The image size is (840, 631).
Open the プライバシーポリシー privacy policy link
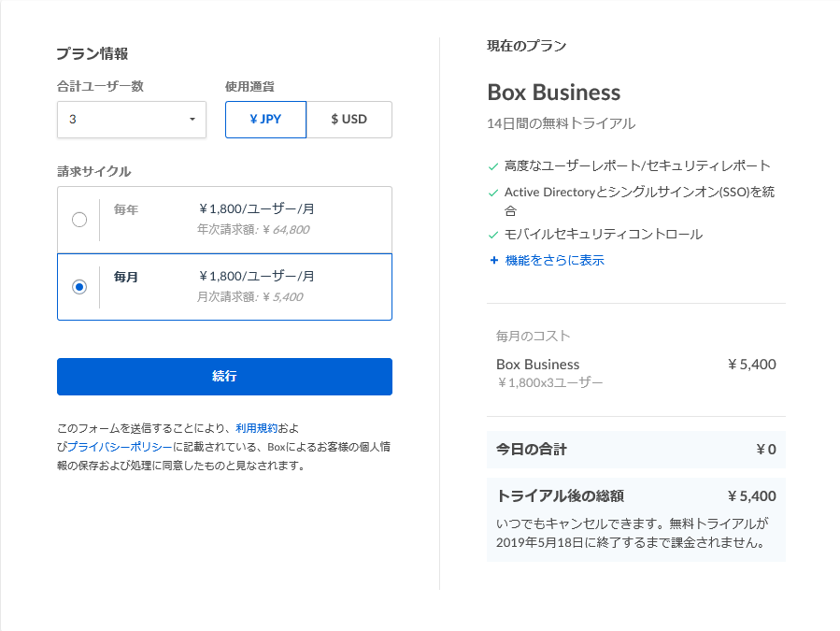point(120,447)
